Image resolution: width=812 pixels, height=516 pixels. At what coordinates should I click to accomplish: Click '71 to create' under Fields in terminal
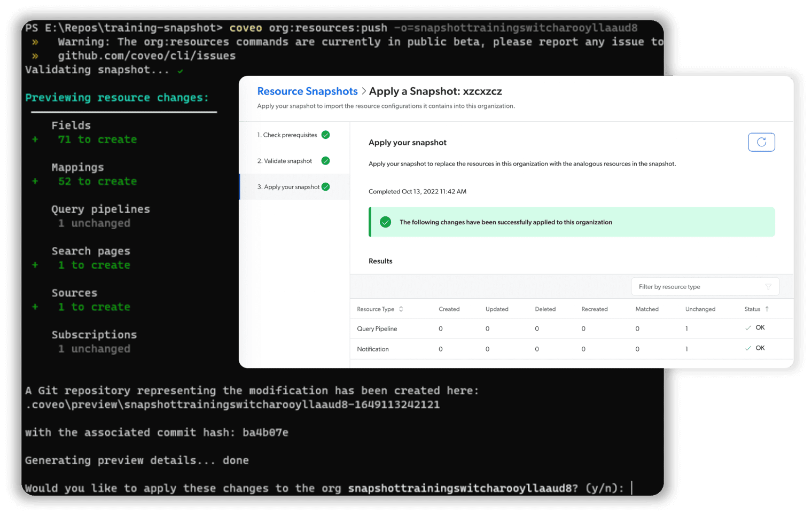click(x=98, y=139)
